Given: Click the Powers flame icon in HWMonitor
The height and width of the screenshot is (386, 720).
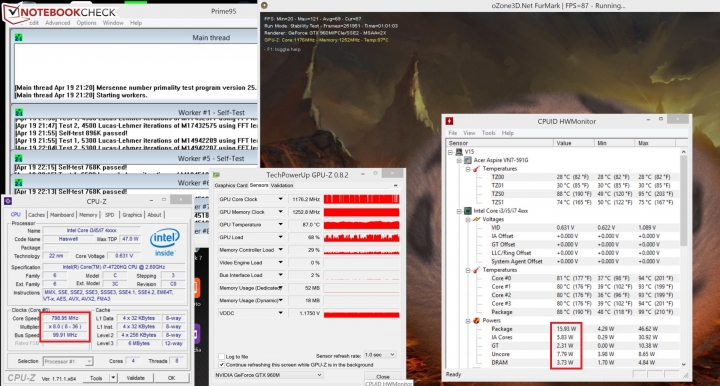Looking at the screenshot, I should click(477, 320).
